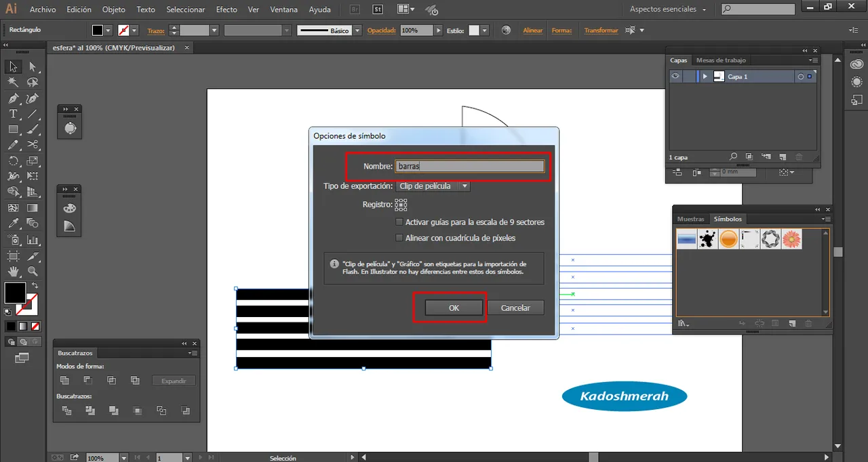
Task: Hide Capa 1 using eye icon
Action: coord(675,77)
